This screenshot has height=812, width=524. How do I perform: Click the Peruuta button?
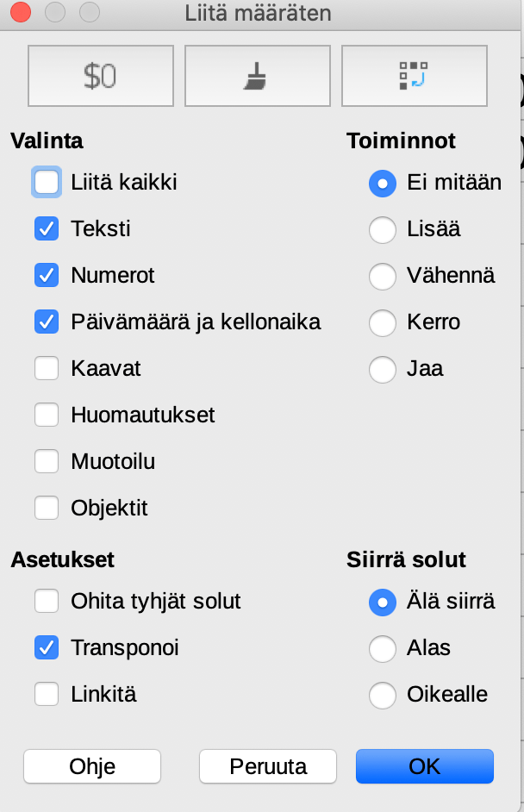[268, 766]
